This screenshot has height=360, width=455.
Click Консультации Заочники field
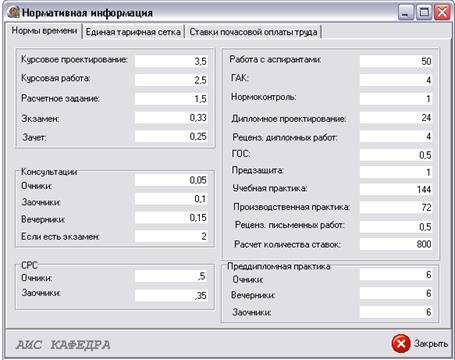(x=171, y=199)
